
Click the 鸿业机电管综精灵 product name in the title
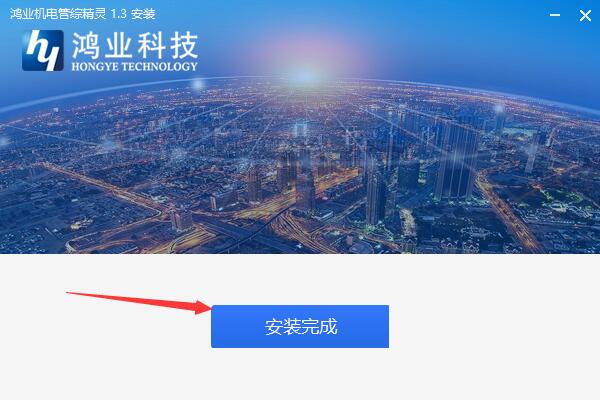pyautogui.click(x=58, y=14)
